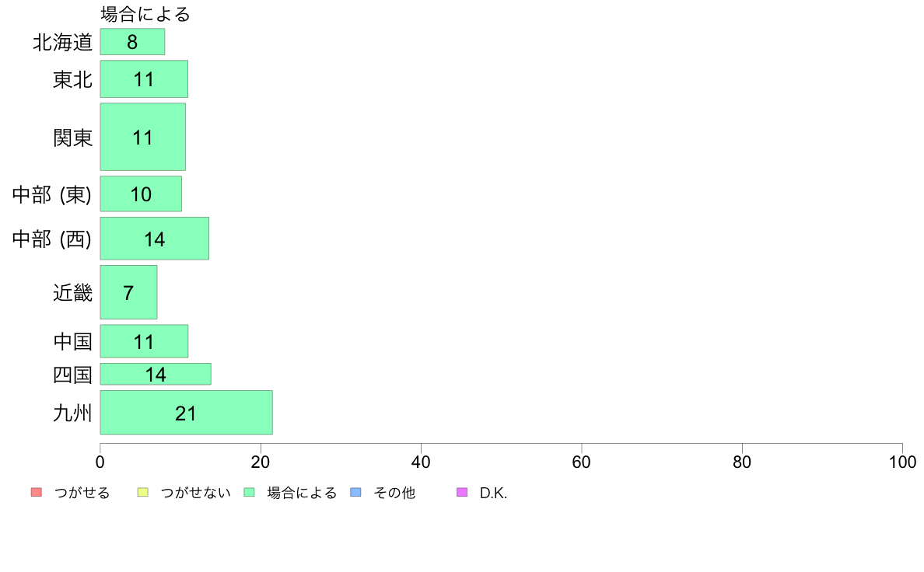Select the 中部 (東) bar showing 10
Screen dimensions: 924x572
tap(141, 194)
